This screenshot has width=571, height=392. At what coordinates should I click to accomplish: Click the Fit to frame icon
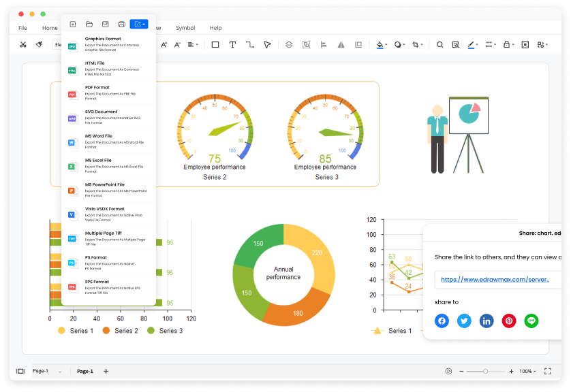coord(525,44)
